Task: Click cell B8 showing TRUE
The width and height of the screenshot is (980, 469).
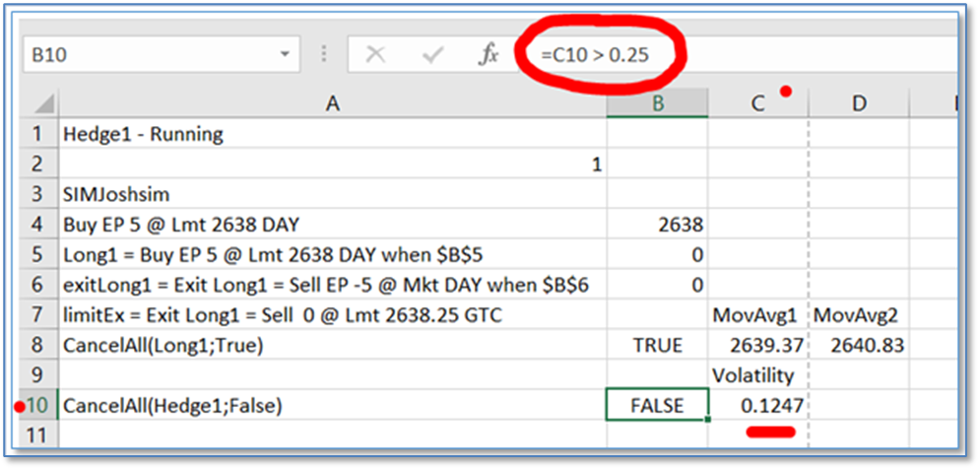Action: coord(657,346)
